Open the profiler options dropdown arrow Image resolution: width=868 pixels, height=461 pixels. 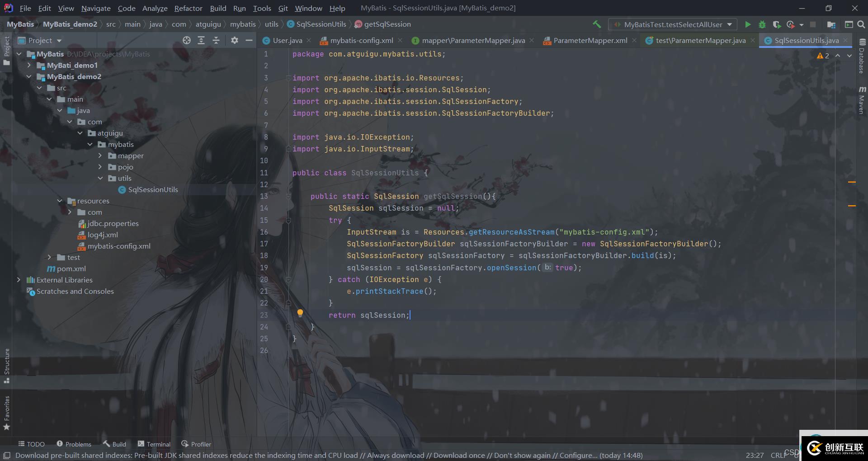coord(802,25)
